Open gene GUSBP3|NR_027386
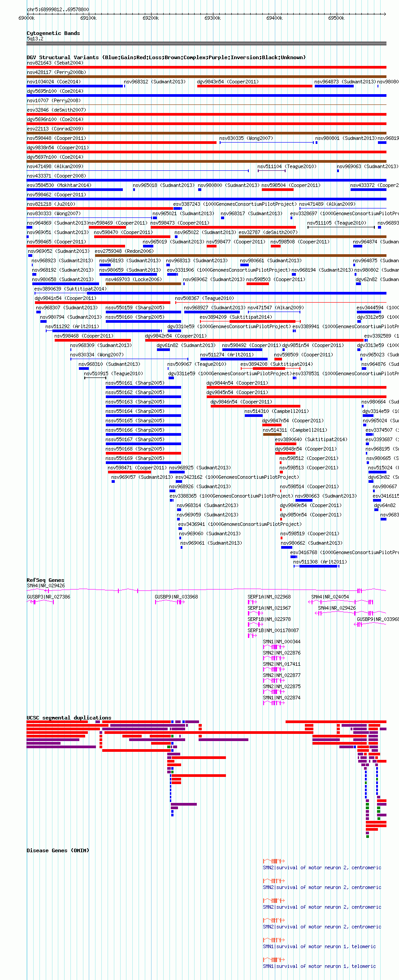 pos(48,597)
